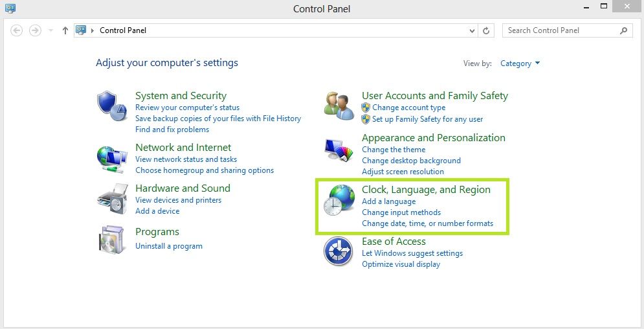Open Save backup copies with File History
Image resolution: width=644 pixels, height=329 pixels.
(218, 119)
